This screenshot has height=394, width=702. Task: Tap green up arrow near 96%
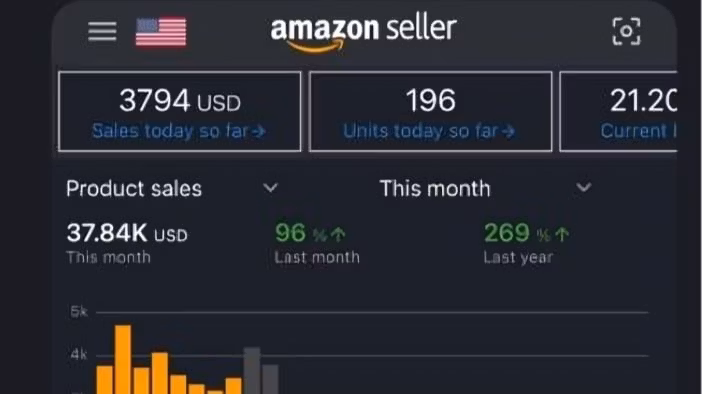tap(338, 235)
